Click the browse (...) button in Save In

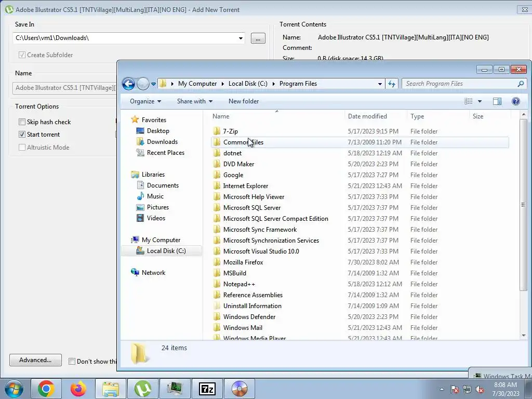[258, 38]
